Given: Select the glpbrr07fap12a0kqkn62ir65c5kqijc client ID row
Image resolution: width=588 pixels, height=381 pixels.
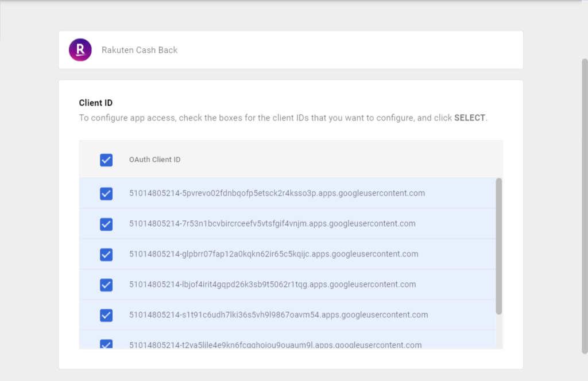Looking at the screenshot, I should pos(287,254).
